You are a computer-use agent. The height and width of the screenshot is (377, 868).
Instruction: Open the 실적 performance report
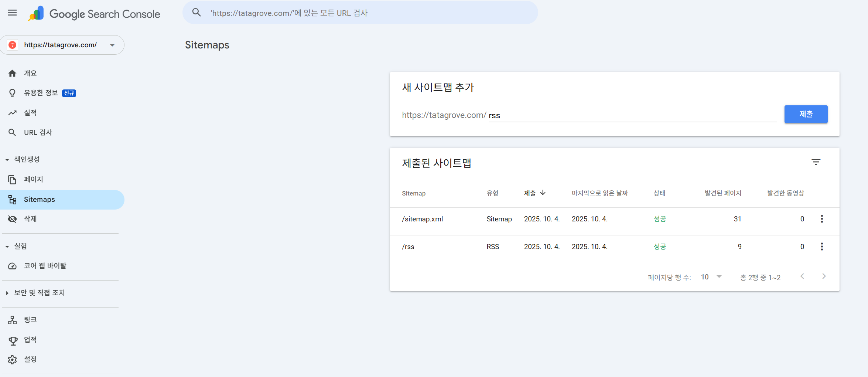point(30,113)
